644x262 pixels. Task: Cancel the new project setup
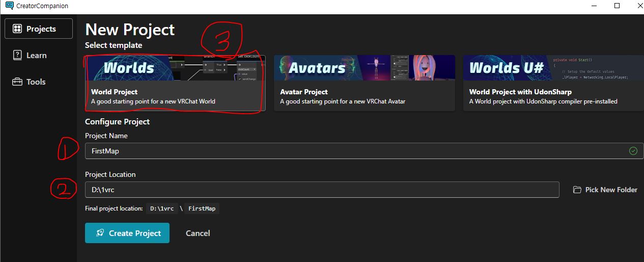198,233
